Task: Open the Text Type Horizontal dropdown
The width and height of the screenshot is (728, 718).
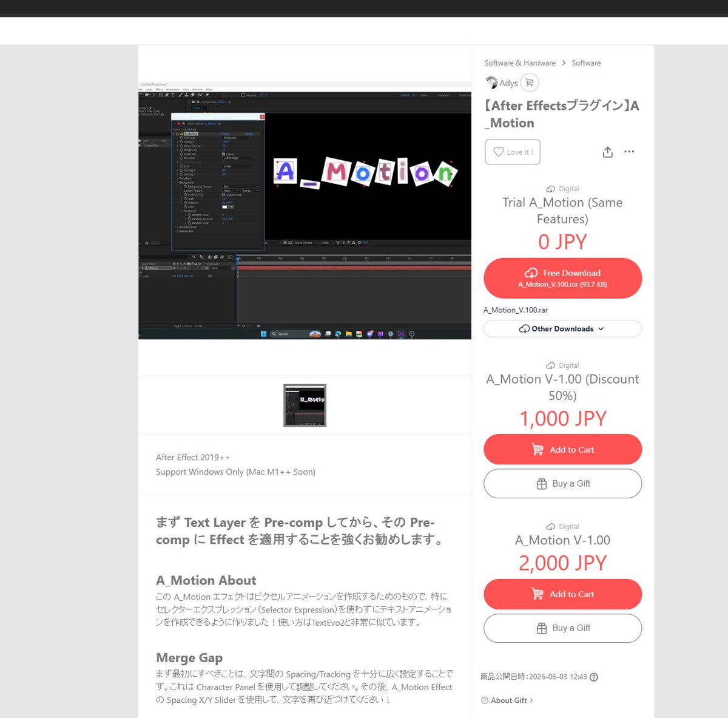Action: [238, 138]
